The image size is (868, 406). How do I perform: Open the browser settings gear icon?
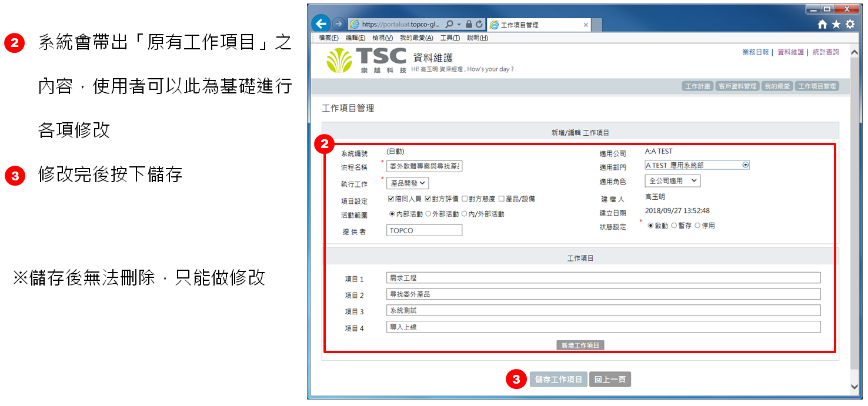(850, 25)
